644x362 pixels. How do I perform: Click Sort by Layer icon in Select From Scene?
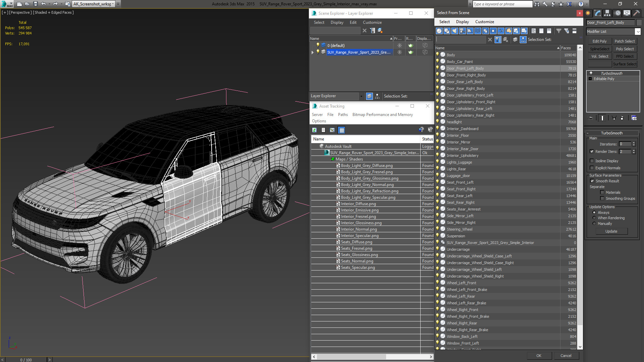click(x=515, y=40)
